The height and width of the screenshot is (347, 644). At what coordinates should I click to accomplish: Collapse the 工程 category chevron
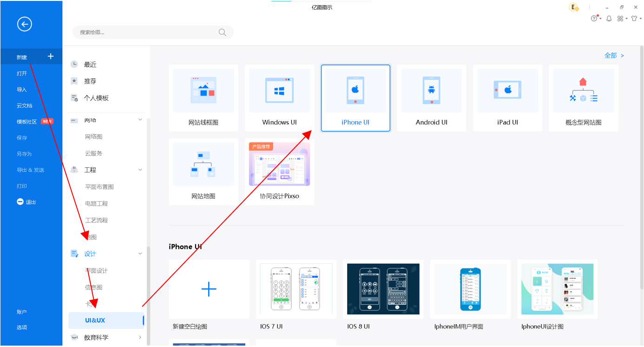(x=140, y=170)
